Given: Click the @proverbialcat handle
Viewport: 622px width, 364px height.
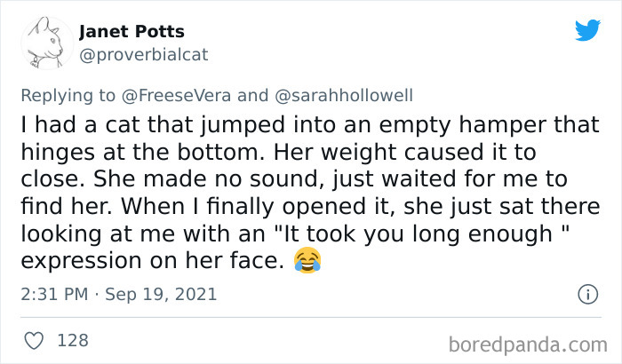Looking at the screenshot, I should pyautogui.click(x=143, y=54).
